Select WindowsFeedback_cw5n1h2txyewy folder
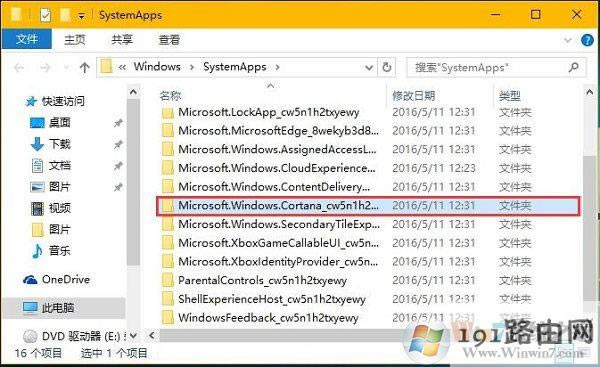 [x=268, y=318]
